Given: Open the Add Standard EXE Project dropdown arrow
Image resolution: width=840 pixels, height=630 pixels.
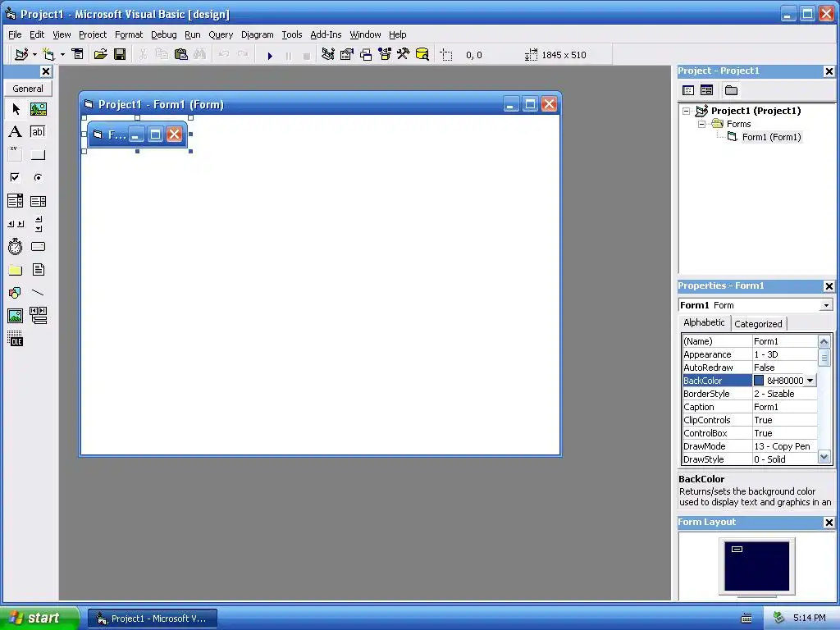Looking at the screenshot, I should pos(34,55).
